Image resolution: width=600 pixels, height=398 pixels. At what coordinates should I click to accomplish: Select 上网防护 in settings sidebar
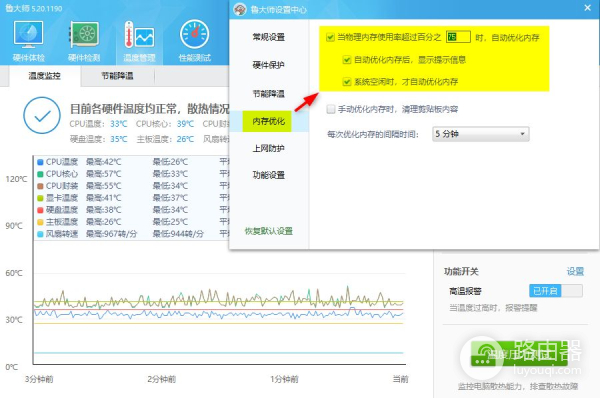tap(269, 148)
